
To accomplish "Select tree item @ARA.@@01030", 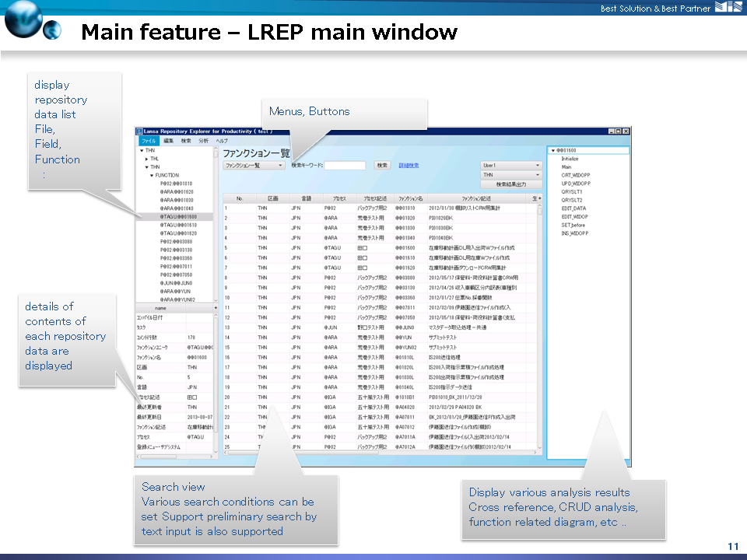I will click(177, 201).
